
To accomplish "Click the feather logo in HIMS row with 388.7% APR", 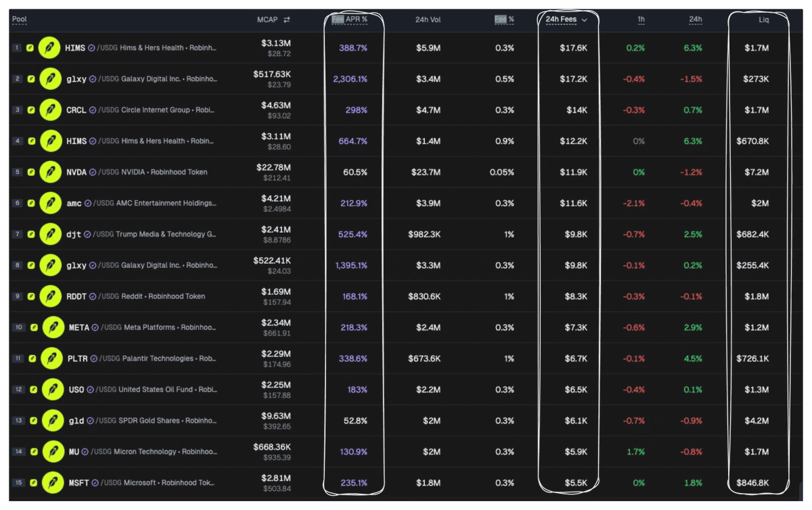I will [50, 48].
